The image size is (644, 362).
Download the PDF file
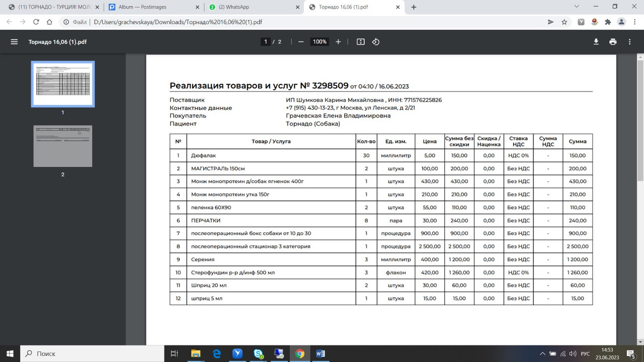[x=596, y=42]
